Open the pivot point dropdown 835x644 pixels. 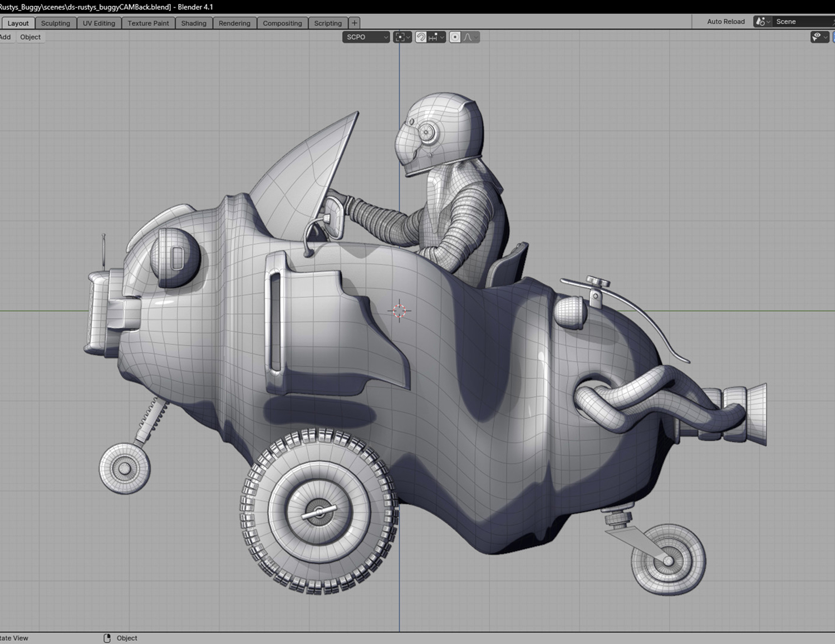[x=402, y=37]
